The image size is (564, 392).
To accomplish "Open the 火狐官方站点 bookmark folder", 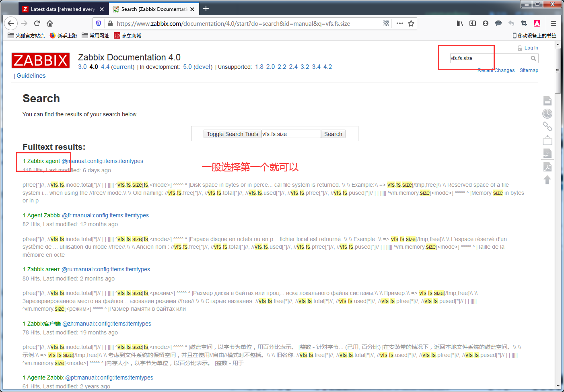I will click(x=27, y=35).
